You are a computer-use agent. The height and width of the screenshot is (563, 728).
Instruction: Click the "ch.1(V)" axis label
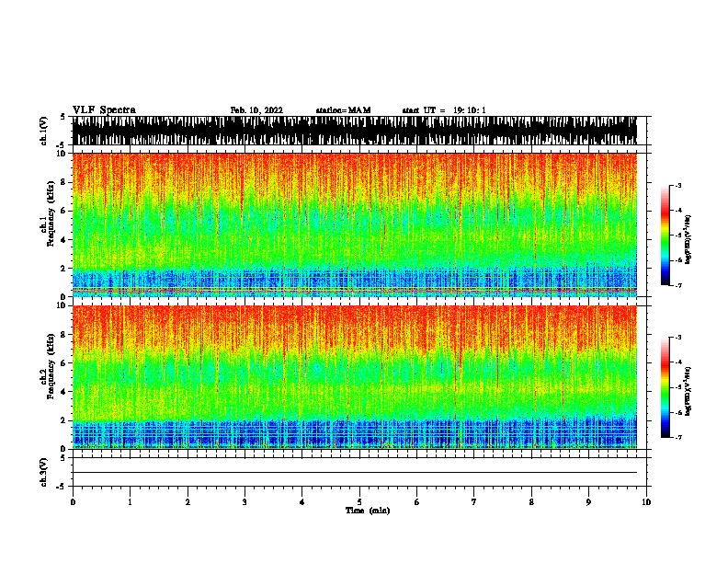(x=43, y=131)
